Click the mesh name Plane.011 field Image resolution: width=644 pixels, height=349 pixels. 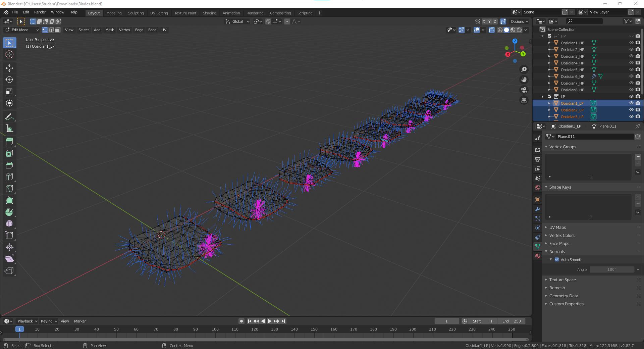(595, 137)
